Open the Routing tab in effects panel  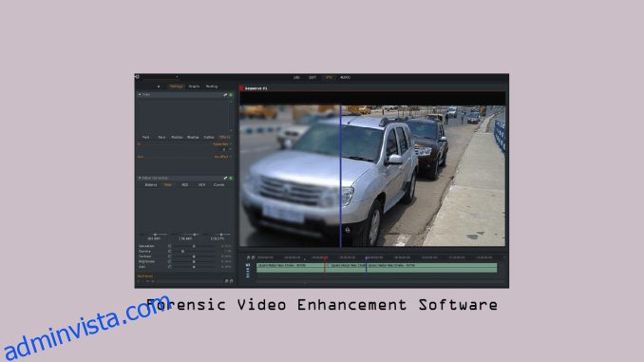[212, 86]
